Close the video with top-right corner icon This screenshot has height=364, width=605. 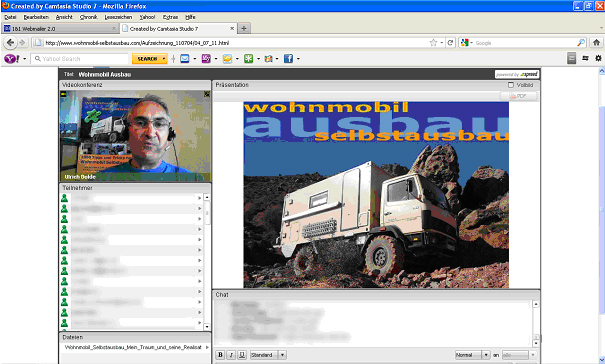207,94
